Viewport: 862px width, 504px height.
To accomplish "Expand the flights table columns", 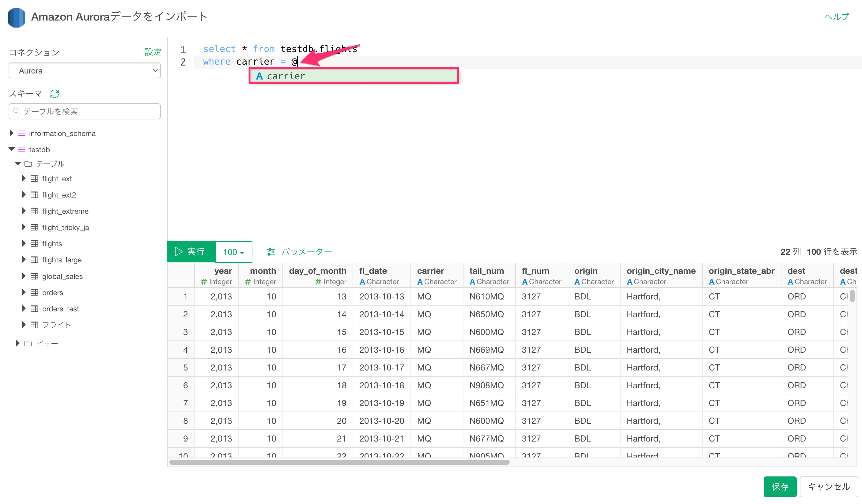I will coord(24,243).
